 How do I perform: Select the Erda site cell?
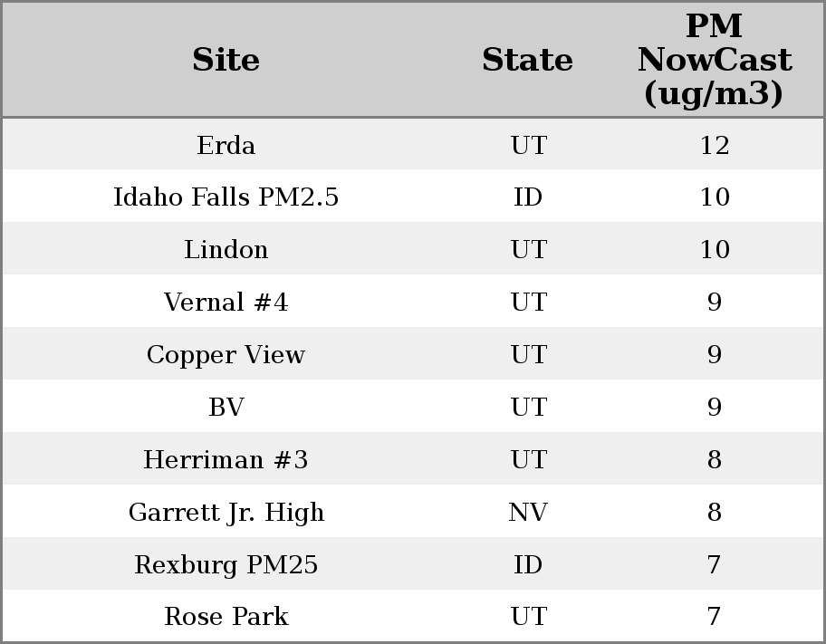point(226,145)
